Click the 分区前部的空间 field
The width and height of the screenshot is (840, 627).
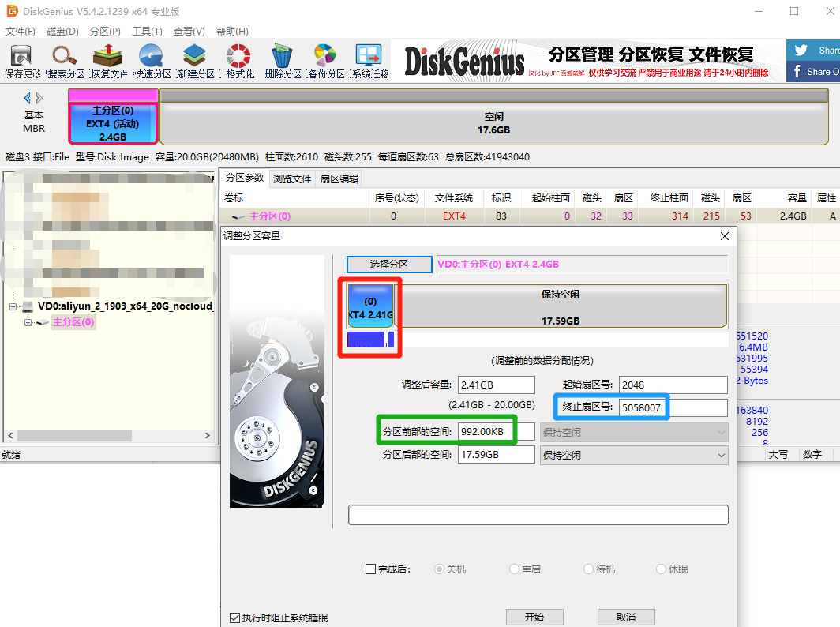(x=496, y=432)
